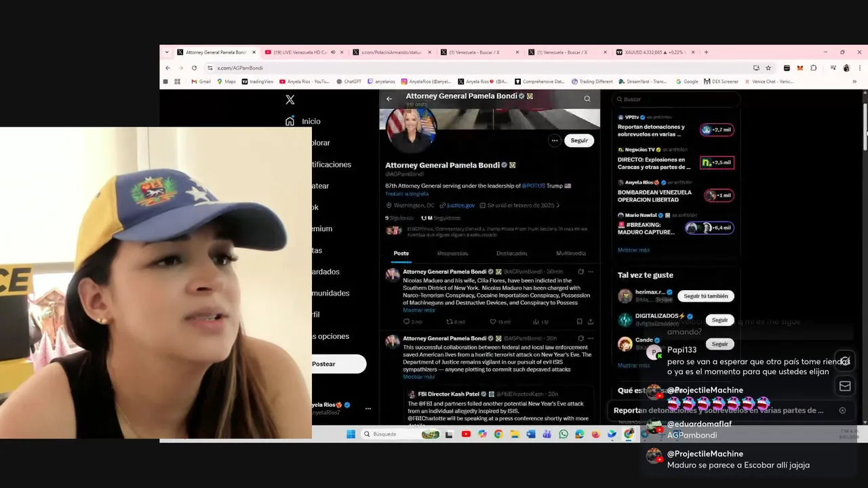868x488 pixels.
Task: Expand account menu beside Anyela Rios
Action: pos(368,409)
